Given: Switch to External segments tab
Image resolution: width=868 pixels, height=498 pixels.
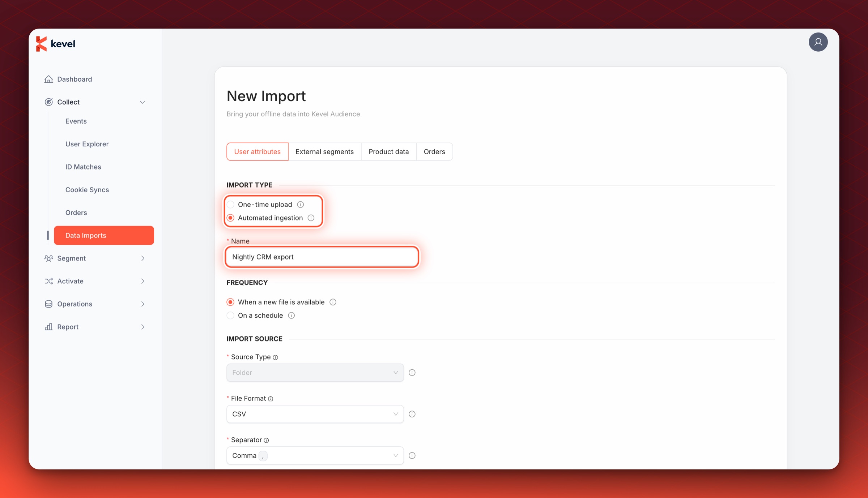Looking at the screenshot, I should click(324, 152).
